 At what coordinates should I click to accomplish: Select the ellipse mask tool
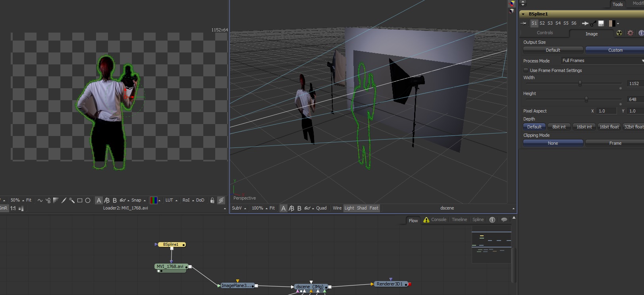coord(88,200)
